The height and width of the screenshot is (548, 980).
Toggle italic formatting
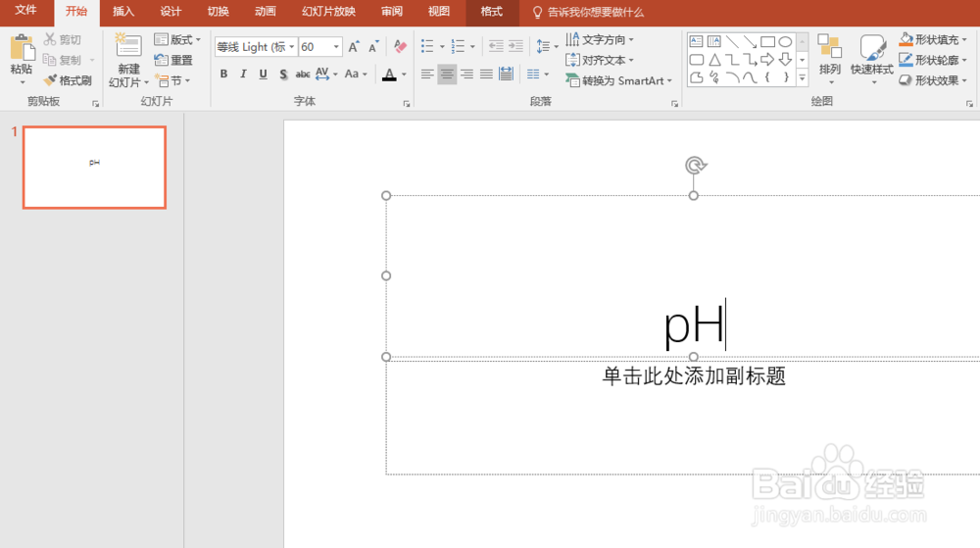[243, 74]
